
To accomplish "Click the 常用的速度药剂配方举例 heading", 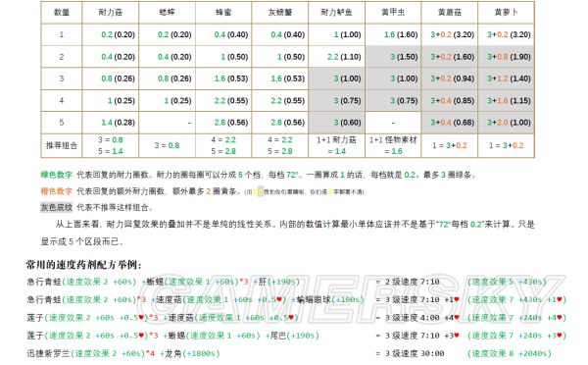I will [x=84, y=265].
